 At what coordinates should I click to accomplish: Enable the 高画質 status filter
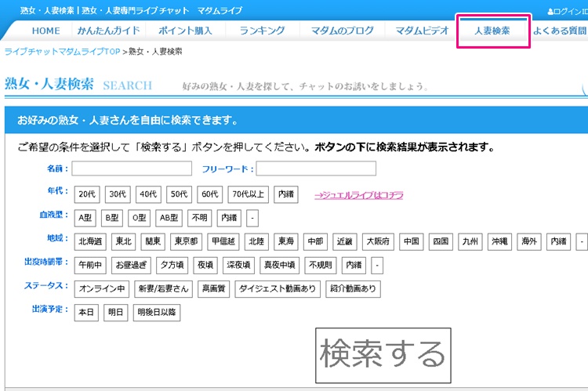(x=214, y=288)
